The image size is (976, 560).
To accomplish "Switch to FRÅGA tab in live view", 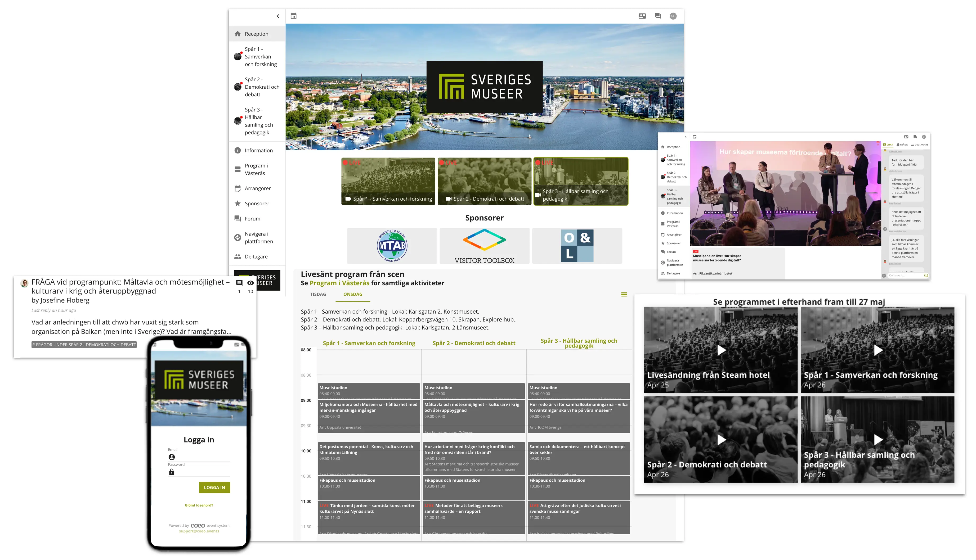I will pyautogui.click(x=902, y=144).
